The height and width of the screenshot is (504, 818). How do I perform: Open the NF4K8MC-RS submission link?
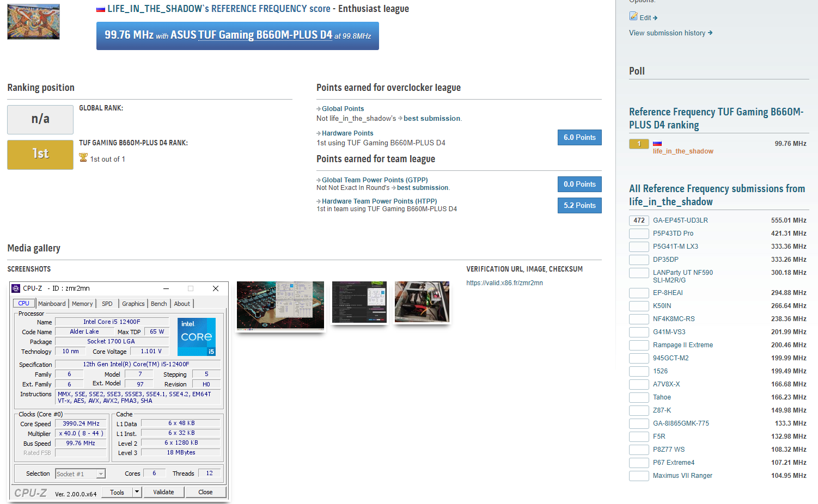(x=674, y=319)
